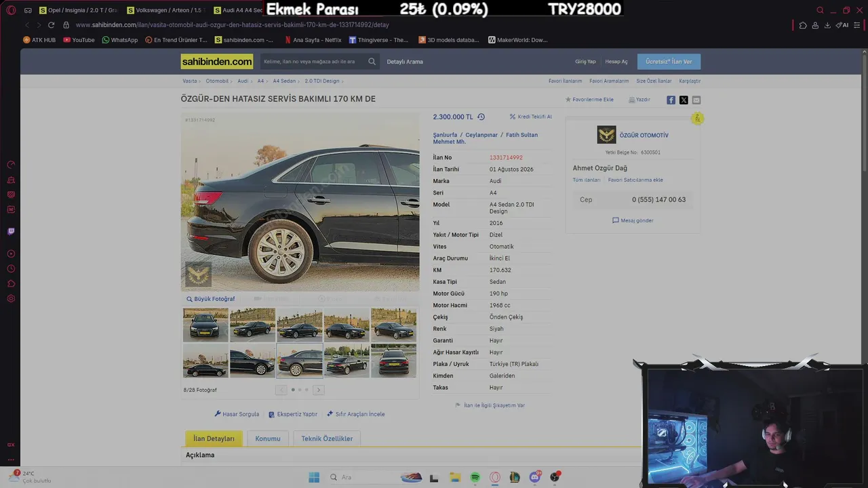Viewport: 868px width, 488px height.
Task: Select the rear-view car thumbnail
Action: click(393, 360)
